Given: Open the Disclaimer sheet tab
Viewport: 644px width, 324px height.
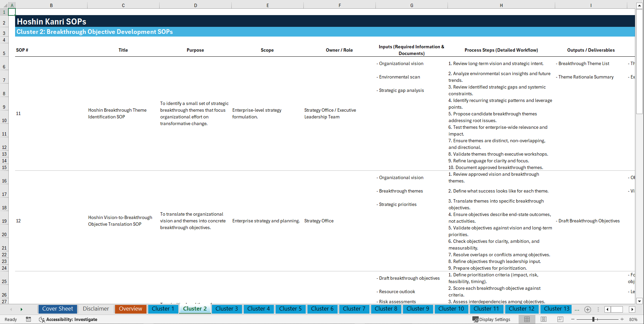Looking at the screenshot, I should [96, 309].
